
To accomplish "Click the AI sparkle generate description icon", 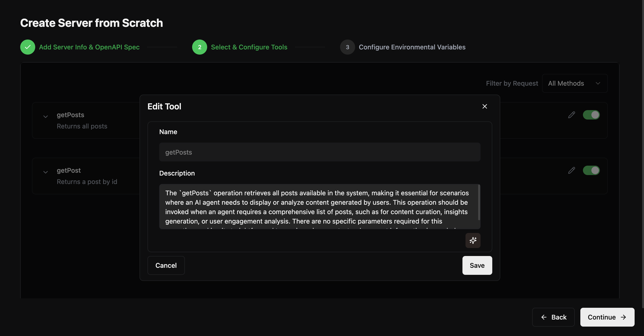I will tap(473, 240).
